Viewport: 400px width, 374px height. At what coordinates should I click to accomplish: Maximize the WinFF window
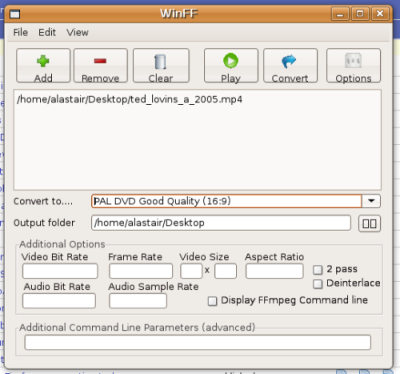(x=360, y=14)
